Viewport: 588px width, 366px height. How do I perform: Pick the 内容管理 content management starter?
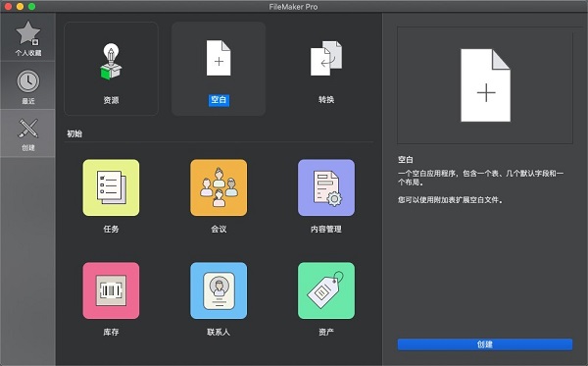point(326,187)
